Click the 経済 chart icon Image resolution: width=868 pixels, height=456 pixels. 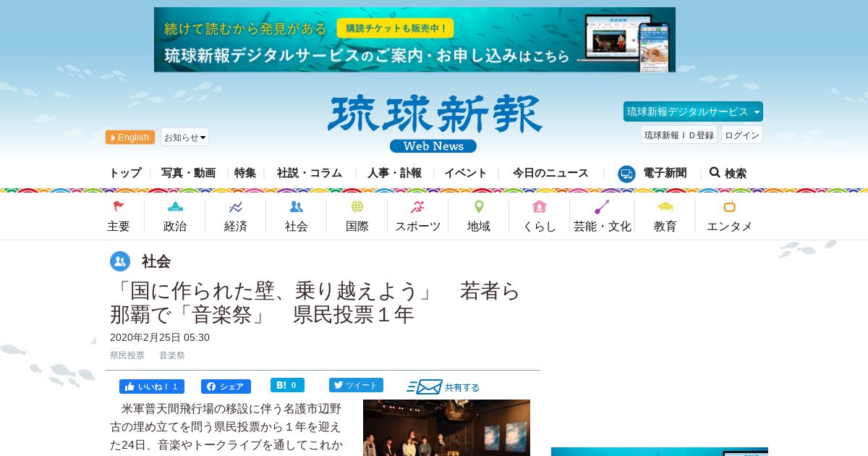click(x=236, y=207)
